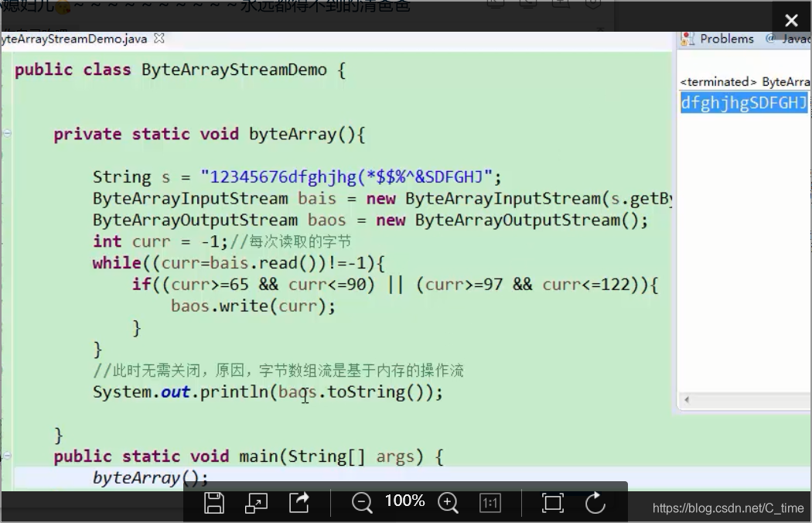Click the baos.write(curr) statement

(x=253, y=306)
